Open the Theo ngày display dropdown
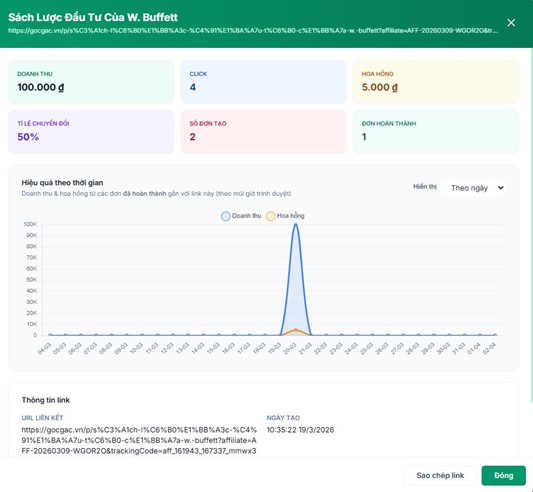Image resolution: width=533 pixels, height=492 pixels. click(473, 188)
